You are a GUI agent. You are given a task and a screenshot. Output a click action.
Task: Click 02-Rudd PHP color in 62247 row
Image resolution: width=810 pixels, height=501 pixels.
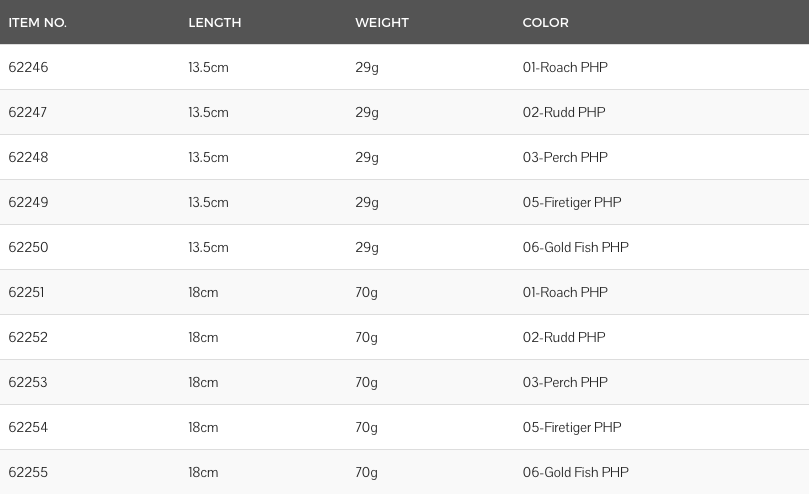click(564, 112)
